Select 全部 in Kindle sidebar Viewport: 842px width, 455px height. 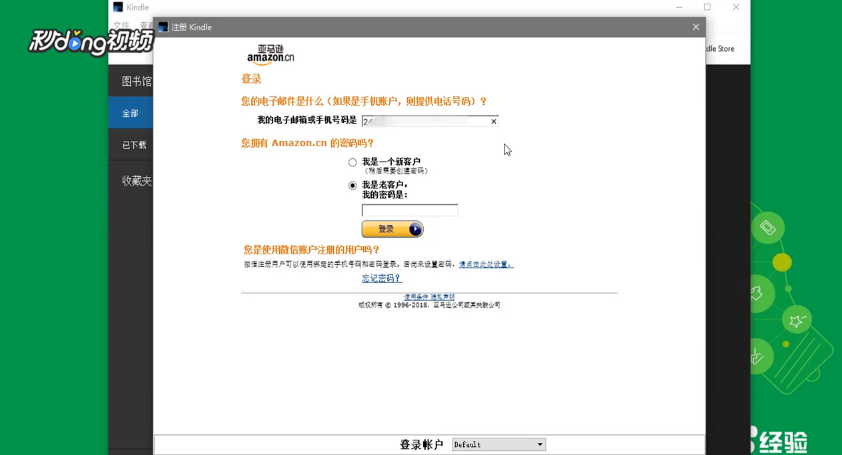pos(130,113)
